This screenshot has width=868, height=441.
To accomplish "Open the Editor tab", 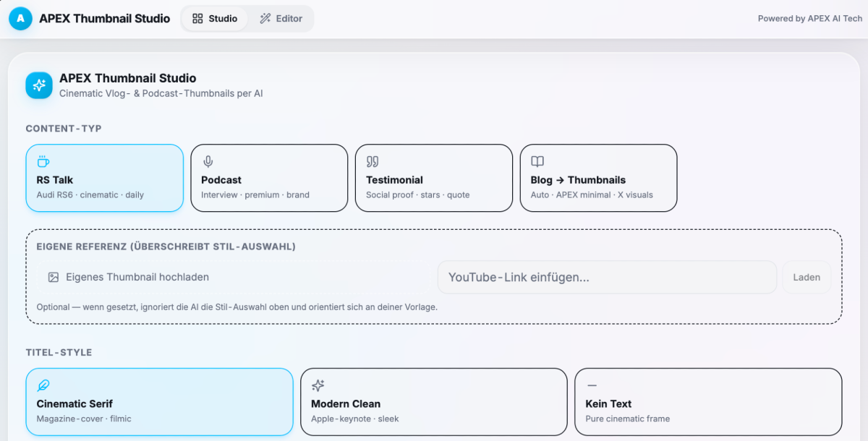I will [281, 19].
